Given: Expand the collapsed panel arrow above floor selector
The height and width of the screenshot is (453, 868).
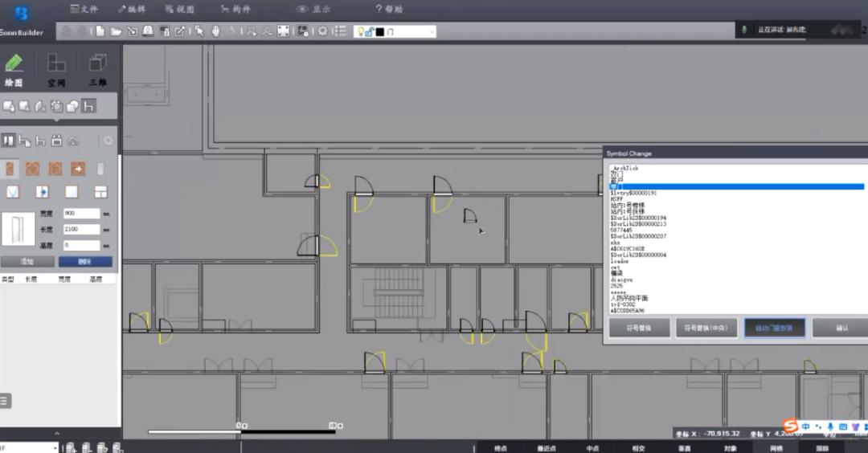Looking at the screenshot, I should 56,434.
